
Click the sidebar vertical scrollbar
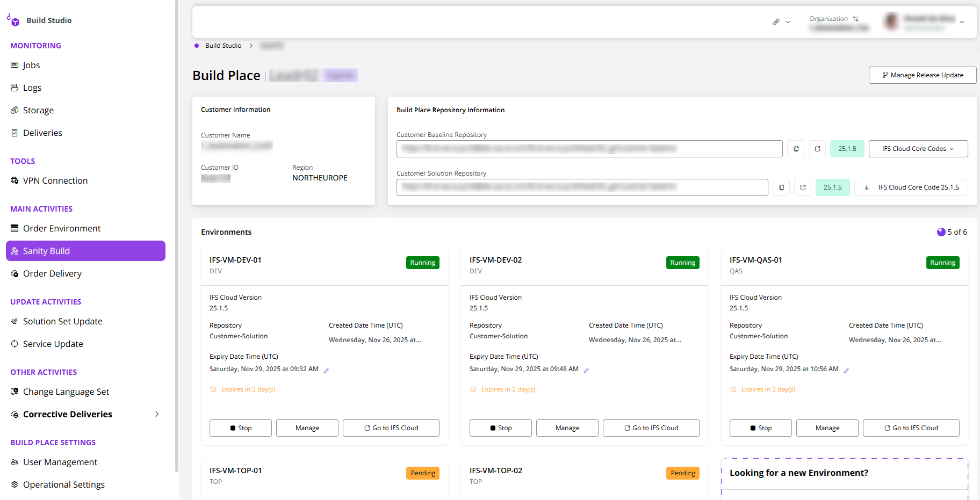(x=177, y=236)
